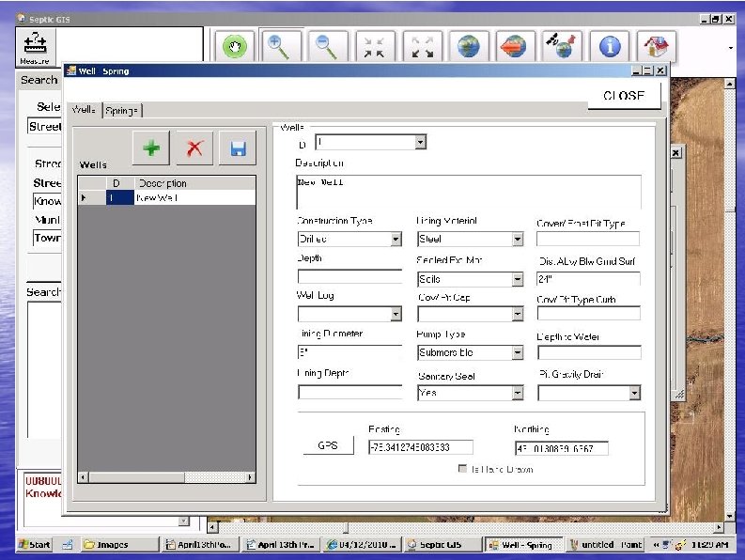Open 04/12/2010 Internet Explorer taskbar item

(x=361, y=545)
